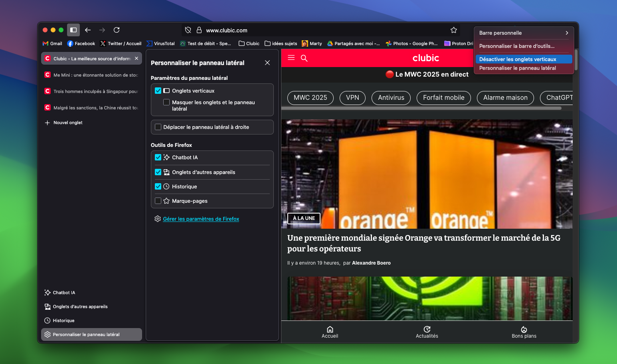Open Clubic's search icon
617x364 pixels.
click(304, 58)
